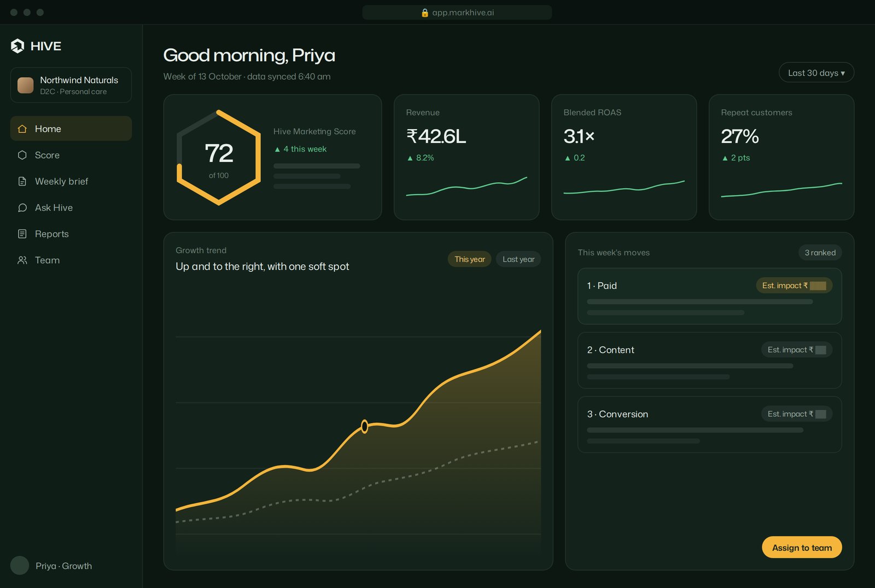
Task: Click the Revenue sparkline chart
Action: click(x=466, y=187)
